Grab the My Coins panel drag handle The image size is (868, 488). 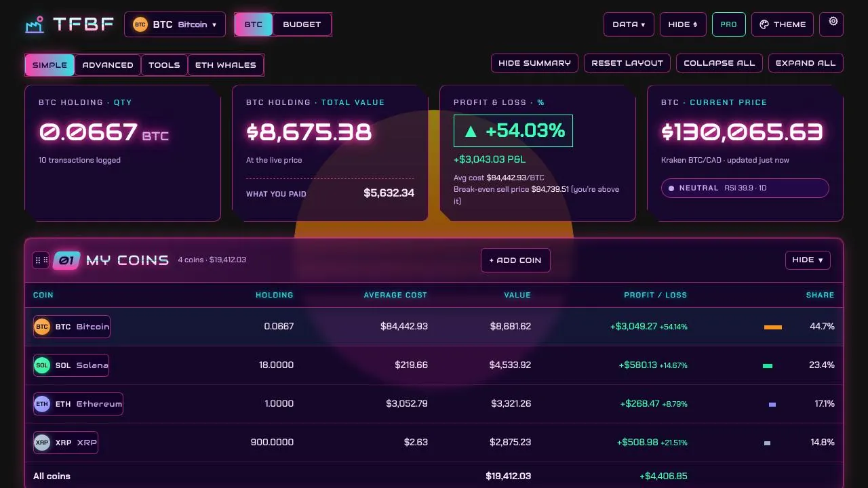click(41, 260)
